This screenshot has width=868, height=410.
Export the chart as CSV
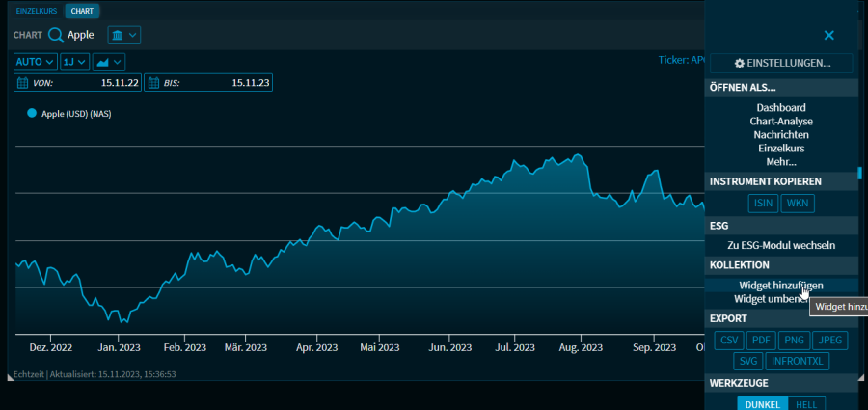[x=729, y=340]
